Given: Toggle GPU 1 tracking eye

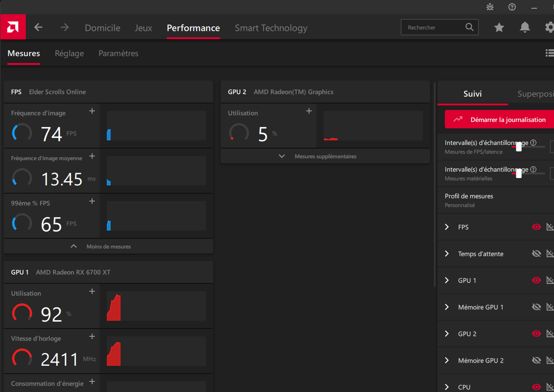Looking at the screenshot, I should click(x=536, y=280).
